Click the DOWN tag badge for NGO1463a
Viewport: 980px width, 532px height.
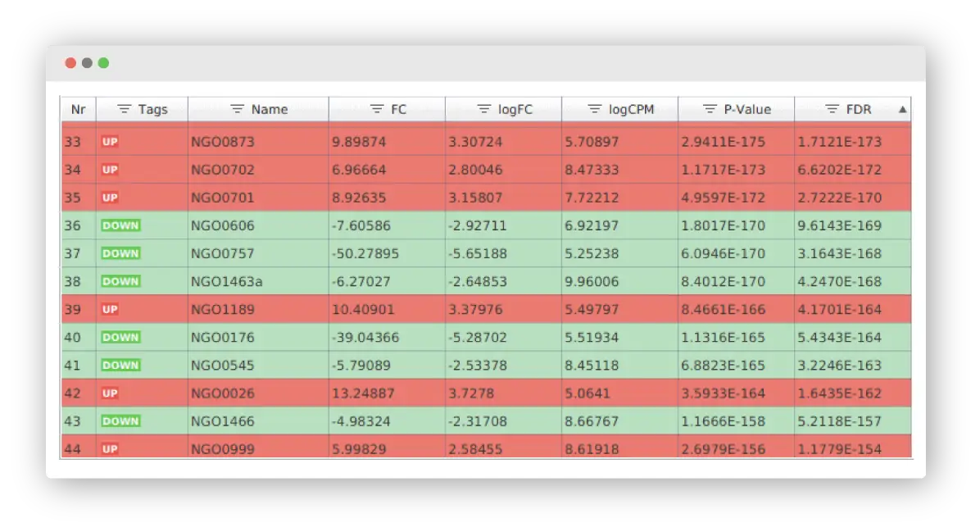pos(120,281)
